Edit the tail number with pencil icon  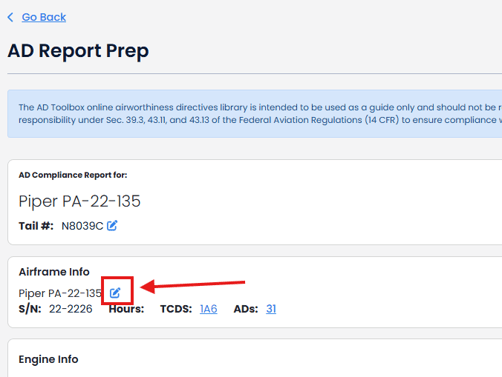(x=112, y=226)
